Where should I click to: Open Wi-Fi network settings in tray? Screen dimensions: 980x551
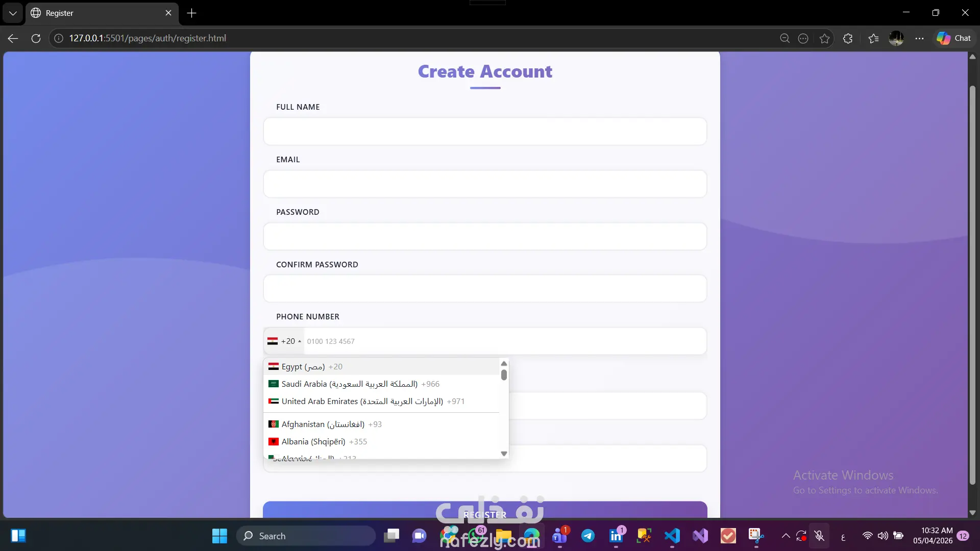pos(867,536)
